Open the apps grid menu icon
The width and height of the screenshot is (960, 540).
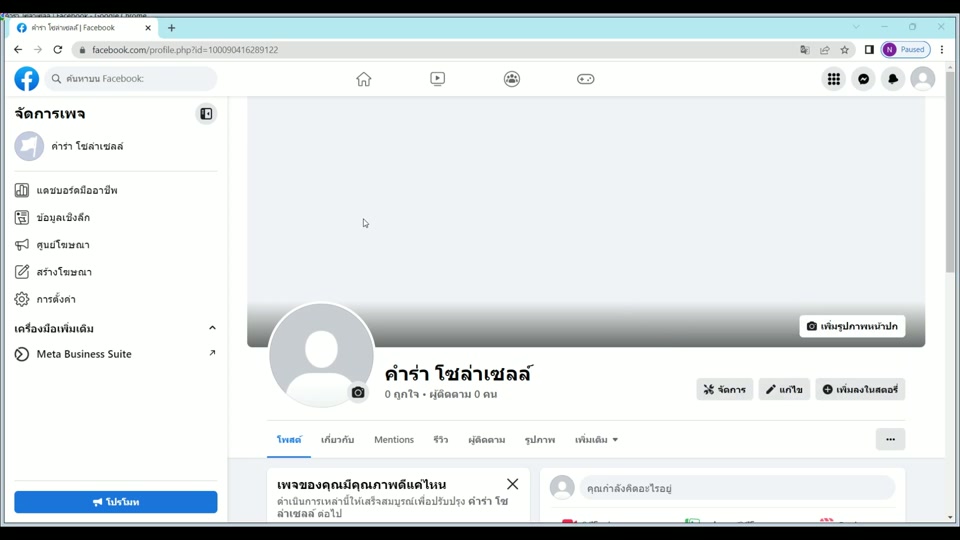(834, 79)
